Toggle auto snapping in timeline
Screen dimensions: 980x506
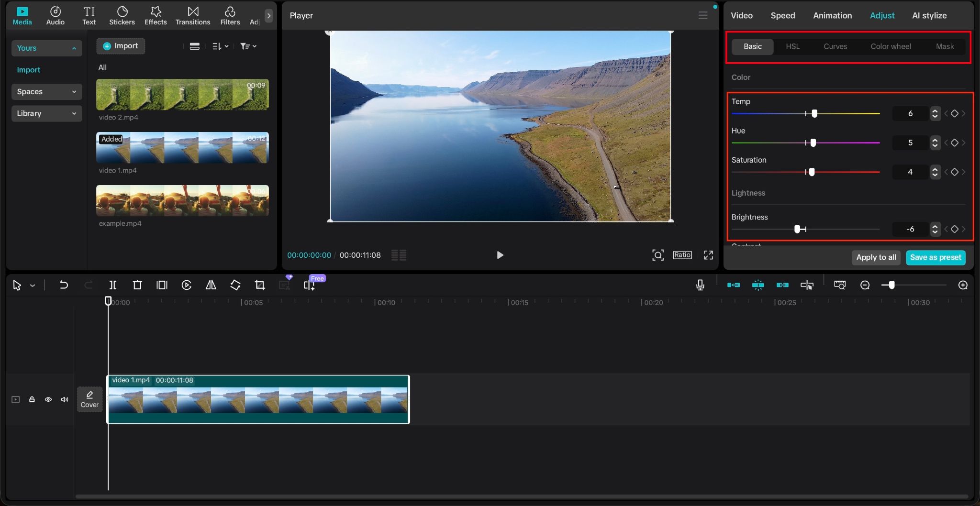point(758,285)
